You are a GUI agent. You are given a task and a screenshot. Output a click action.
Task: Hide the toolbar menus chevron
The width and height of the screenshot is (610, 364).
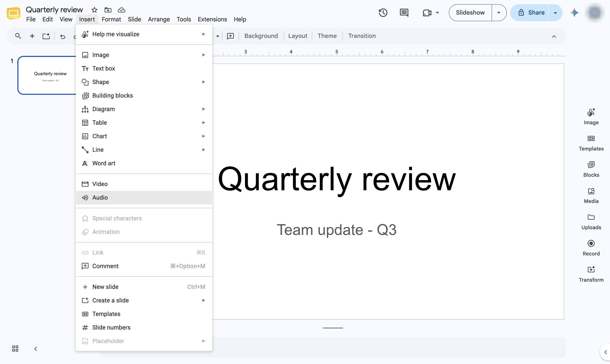pos(554,36)
